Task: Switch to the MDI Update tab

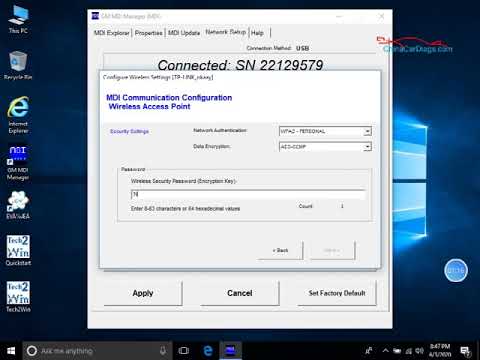Action: pos(184,33)
